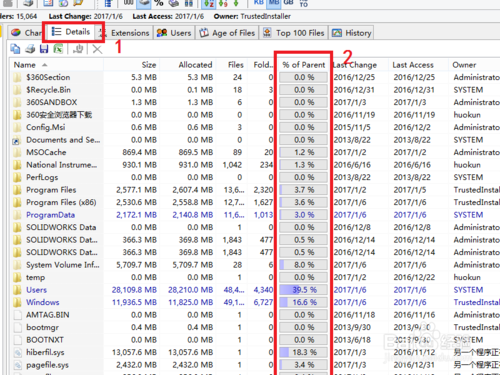Click the printer icon below the tabs
This screenshot has height=375, width=500.
click(x=30, y=49)
